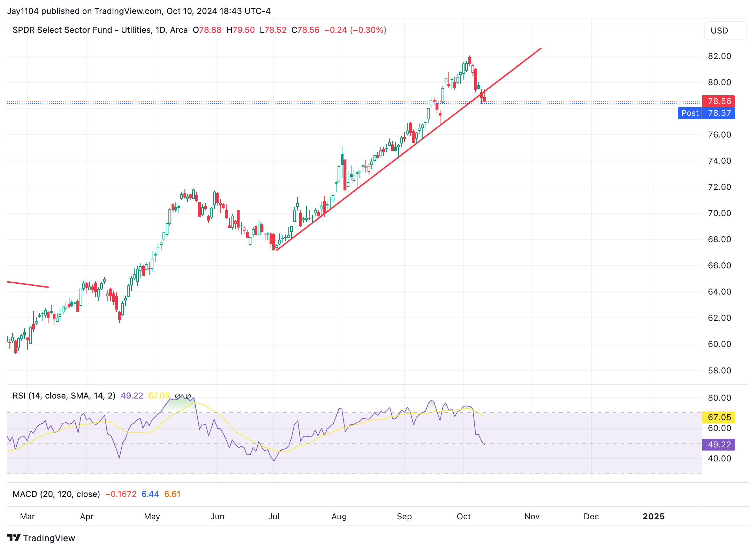Click the blue 78.37 post-market price tag

(x=719, y=113)
